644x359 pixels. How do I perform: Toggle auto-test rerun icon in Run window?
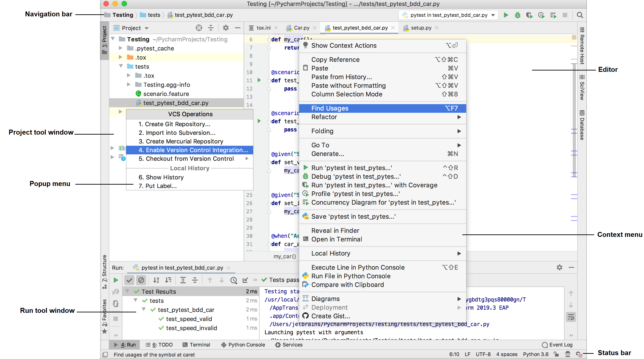click(x=116, y=304)
